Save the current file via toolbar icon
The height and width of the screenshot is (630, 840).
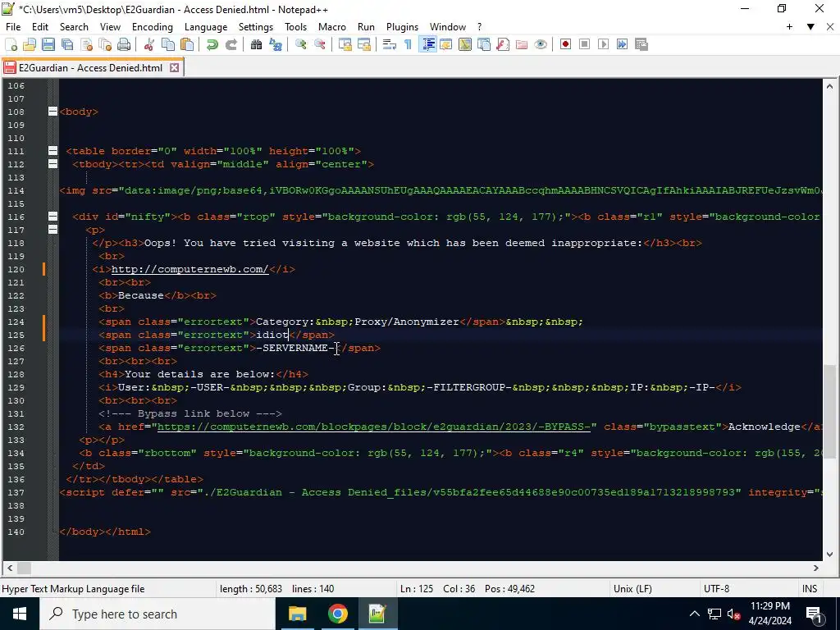(x=48, y=44)
